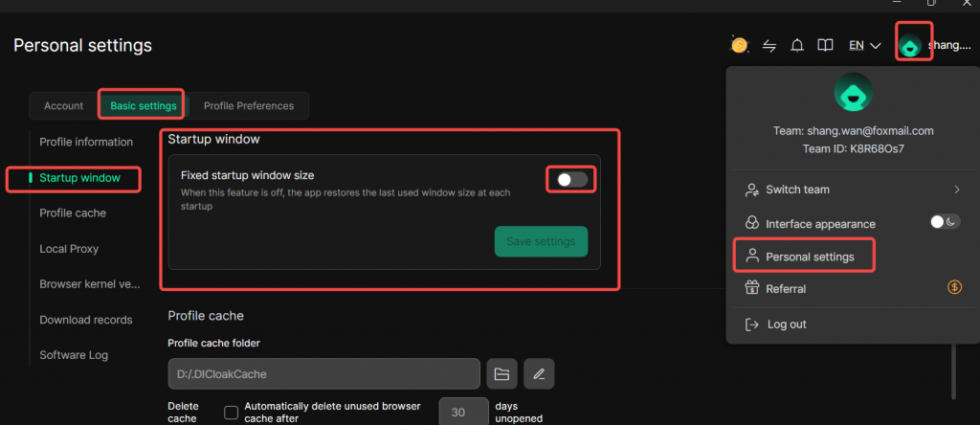Viewport: 980px width, 425px height.
Task: Click the Profile cache folder path field
Action: click(323, 374)
